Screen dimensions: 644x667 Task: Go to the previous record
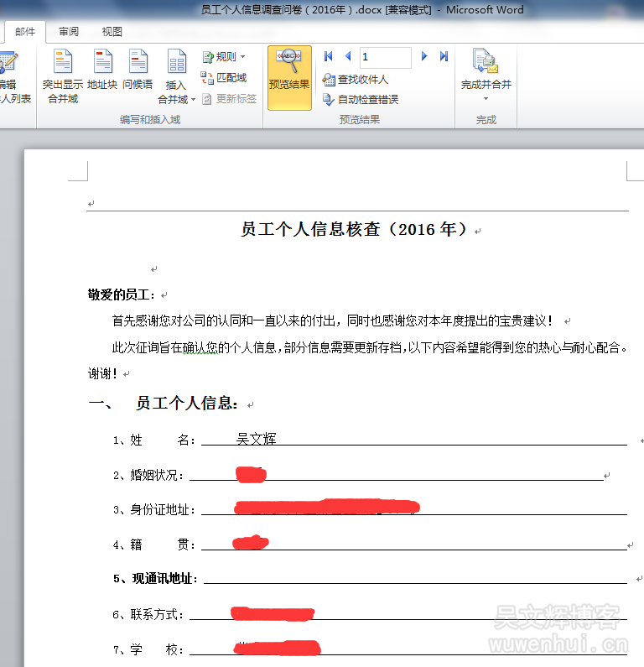(x=348, y=56)
